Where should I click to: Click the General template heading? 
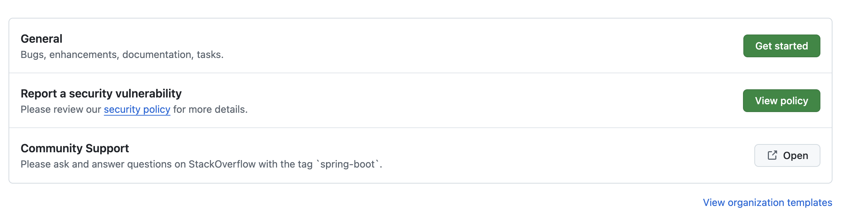click(42, 39)
